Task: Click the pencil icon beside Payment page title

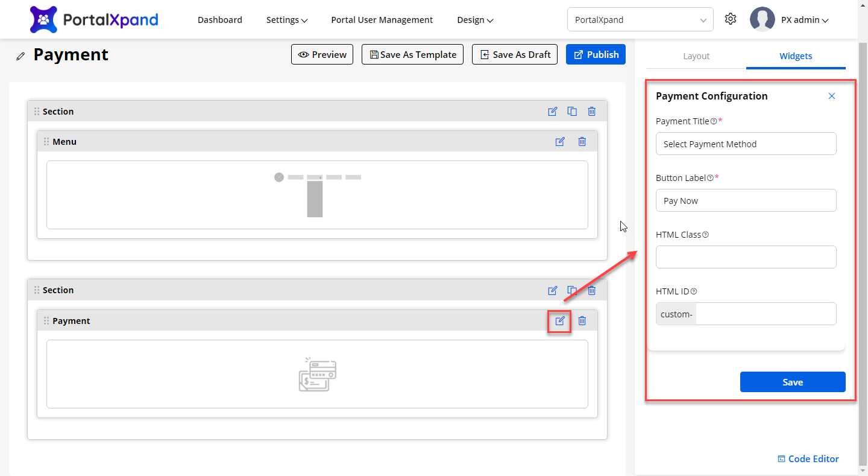Action: click(21, 56)
